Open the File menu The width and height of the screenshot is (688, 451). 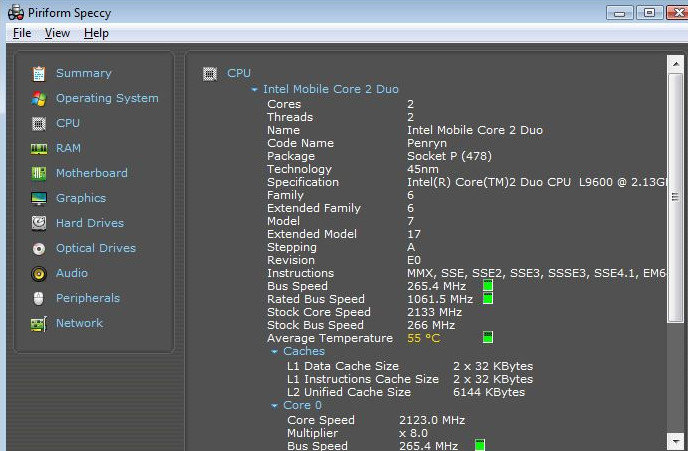[22, 33]
